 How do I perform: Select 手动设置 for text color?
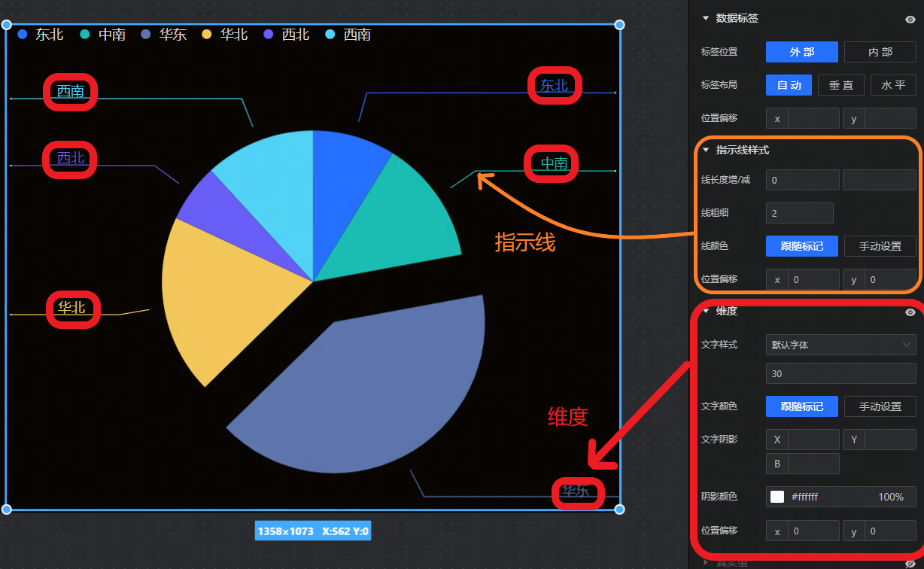[x=880, y=406]
